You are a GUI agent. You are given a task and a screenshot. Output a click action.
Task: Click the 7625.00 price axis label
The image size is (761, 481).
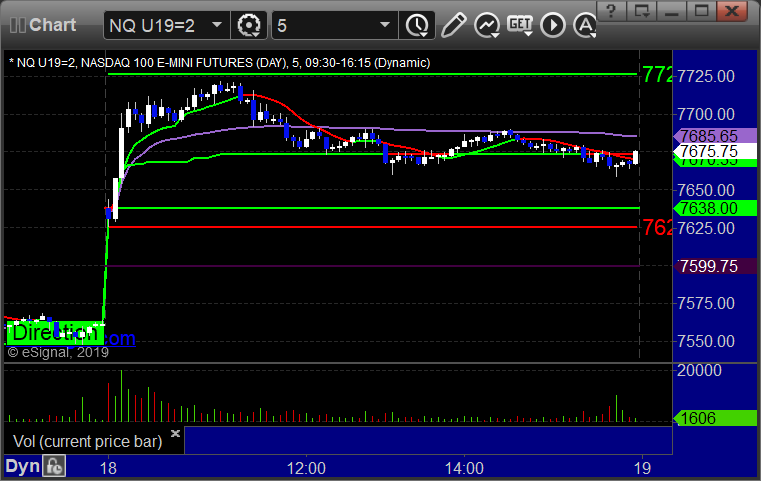click(706, 228)
